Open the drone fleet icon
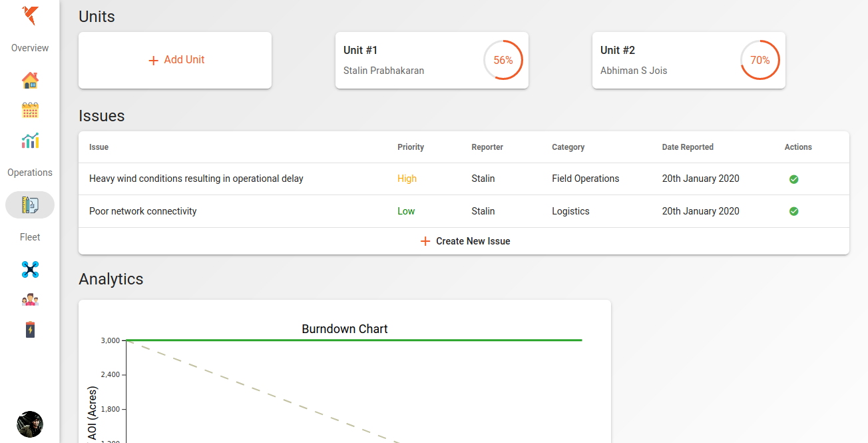 pyautogui.click(x=30, y=269)
